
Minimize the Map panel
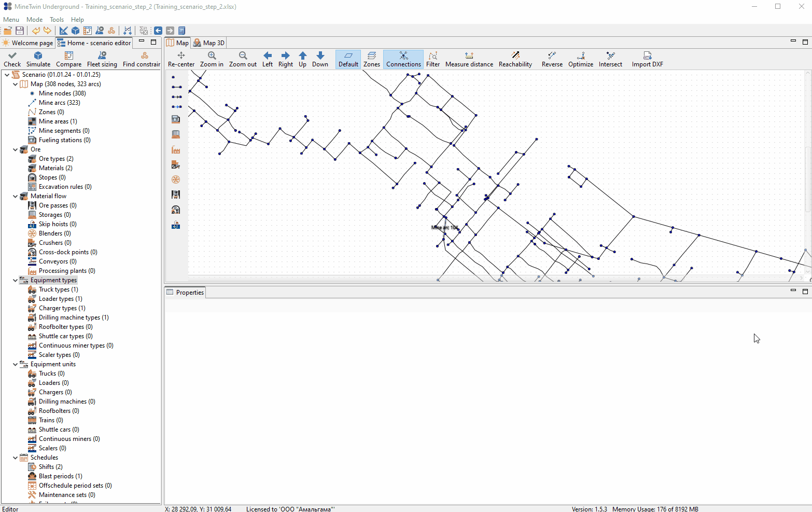click(793, 41)
